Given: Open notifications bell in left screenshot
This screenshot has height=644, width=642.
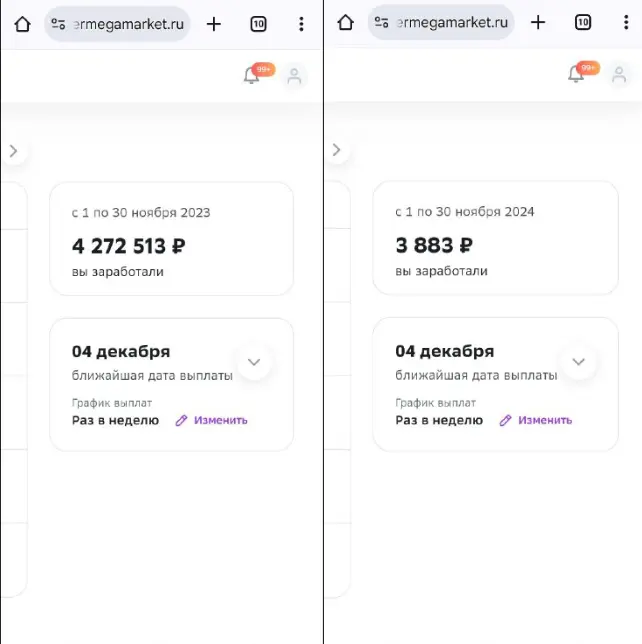Looking at the screenshot, I should (x=251, y=75).
